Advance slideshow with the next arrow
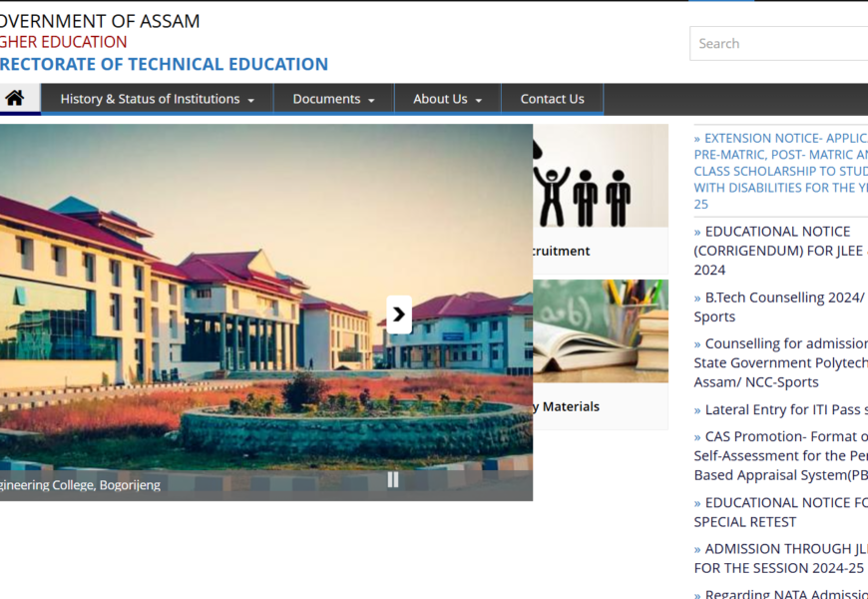The height and width of the screenshot is (599, 868). [x=399, y=314]
